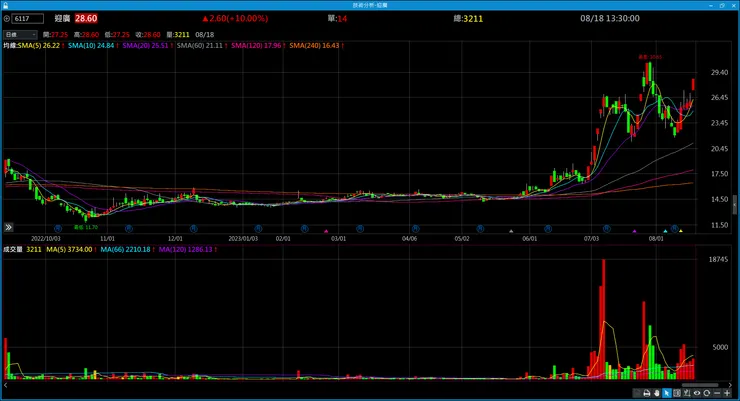
Task: Click the cyan triangle marker after 08/01
Action: tap(665, 231)
